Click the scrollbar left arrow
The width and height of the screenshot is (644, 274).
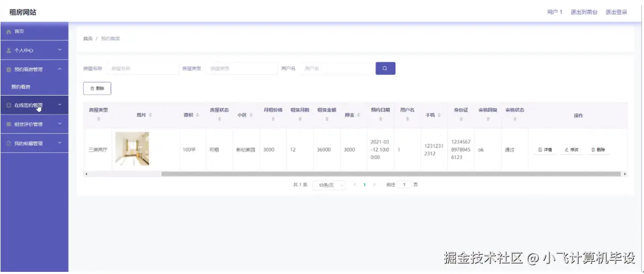[86, 174]
